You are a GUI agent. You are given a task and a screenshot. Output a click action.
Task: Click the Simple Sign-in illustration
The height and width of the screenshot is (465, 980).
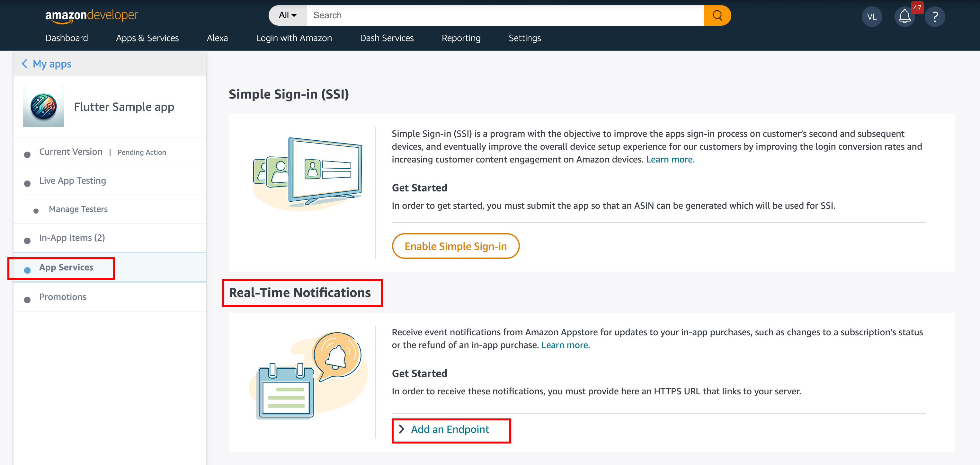pyautogui.click(x=308, y=173)
